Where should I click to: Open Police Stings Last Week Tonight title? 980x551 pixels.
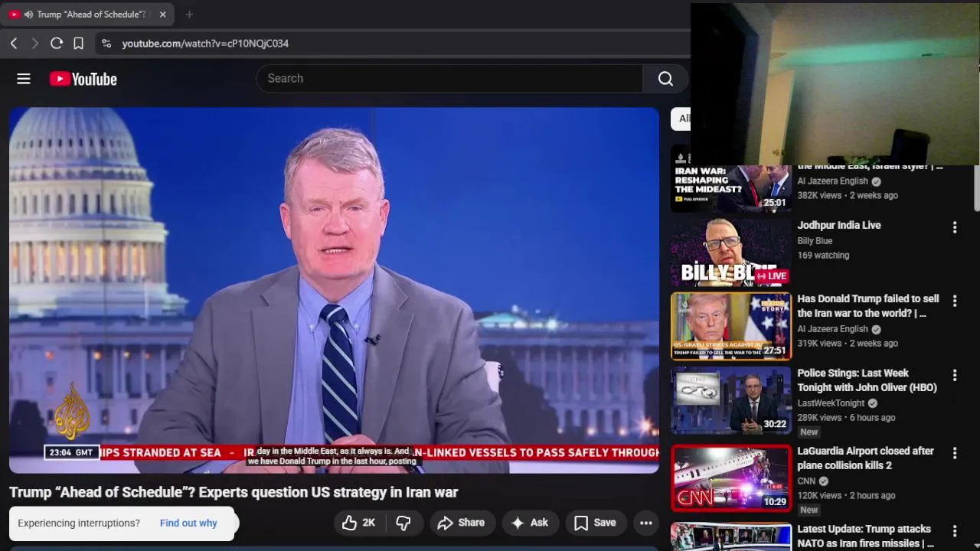[867, 380]
